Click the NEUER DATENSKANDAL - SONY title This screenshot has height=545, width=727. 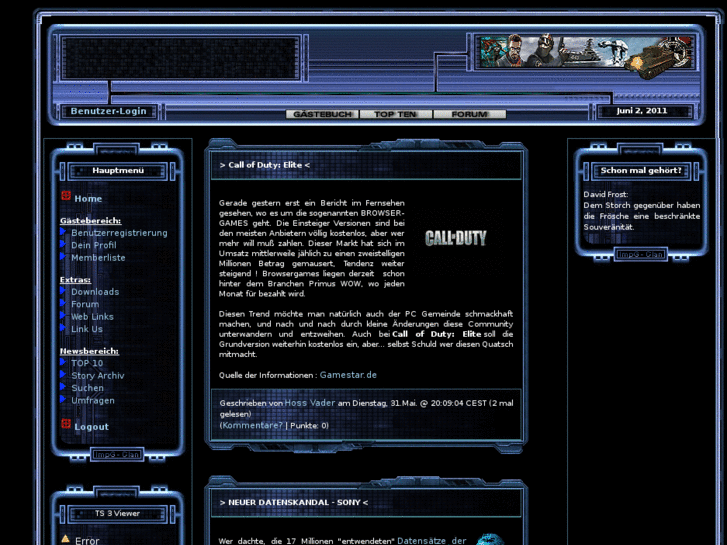[294, 502]
